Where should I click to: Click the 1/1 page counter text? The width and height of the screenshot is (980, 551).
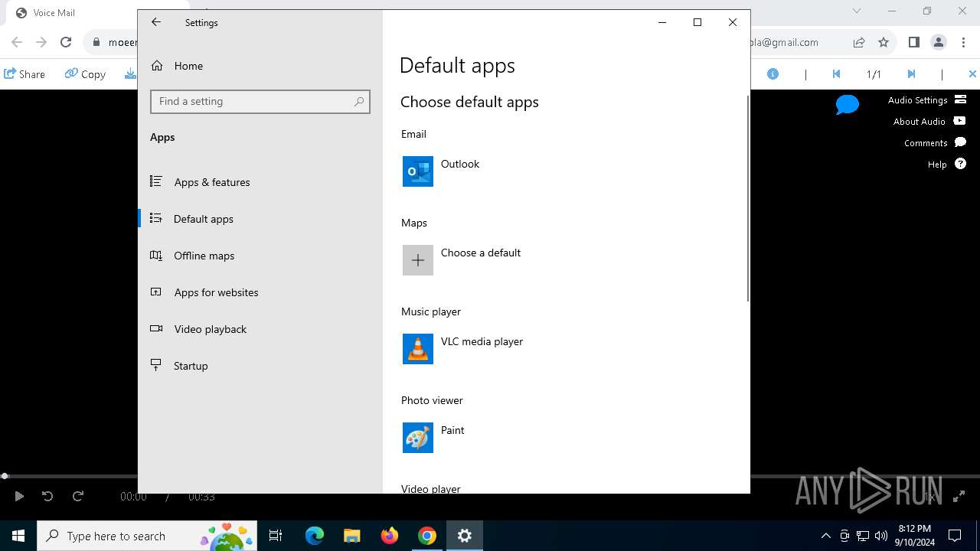click(x=874, y=74)
